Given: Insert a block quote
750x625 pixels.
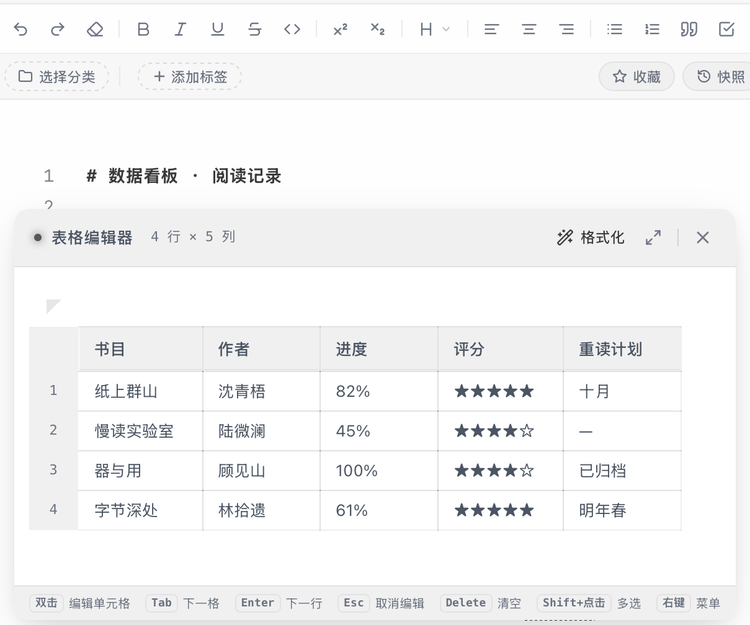Looking at the screenshot, I should click(689, 30).
